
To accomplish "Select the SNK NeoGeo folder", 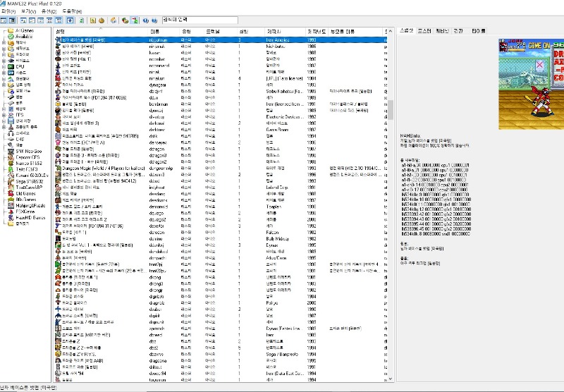I will [x=25, y=151].
